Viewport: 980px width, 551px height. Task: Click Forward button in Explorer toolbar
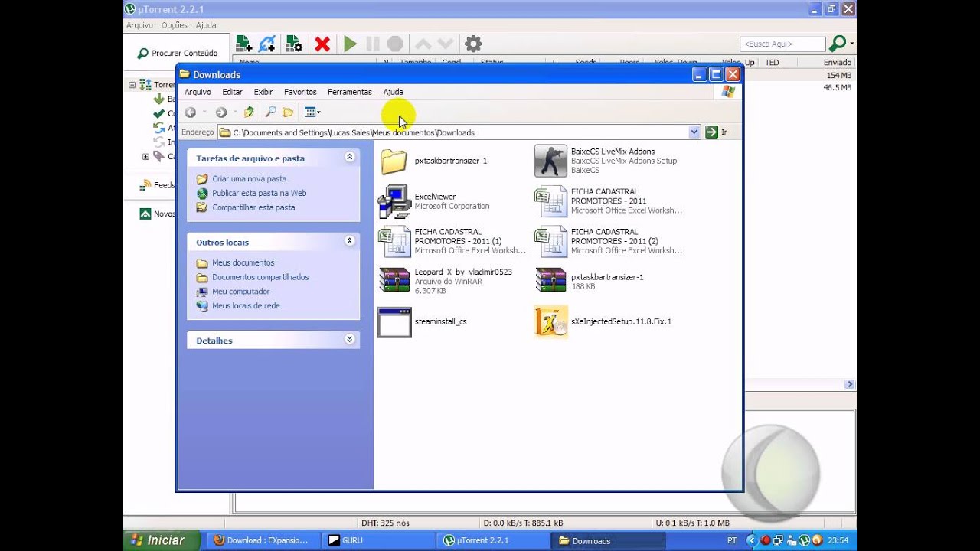coord(220,112)
